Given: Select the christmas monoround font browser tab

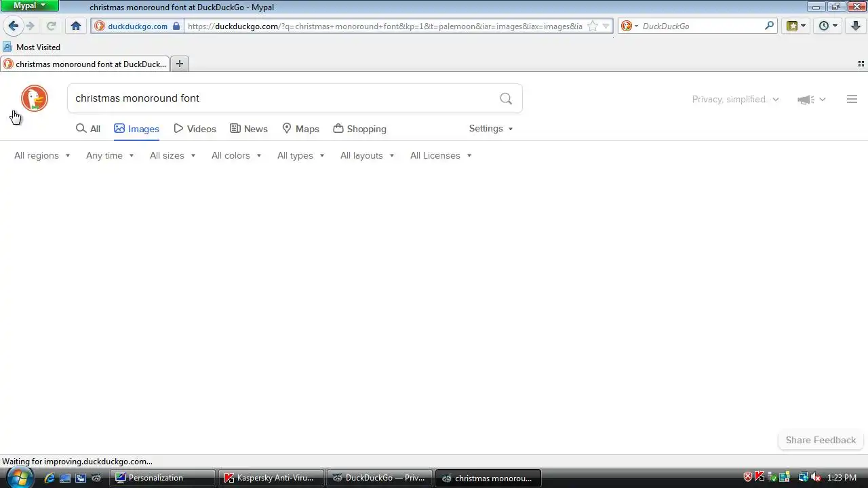Looking at the screenshot, I should coord(85,64).
